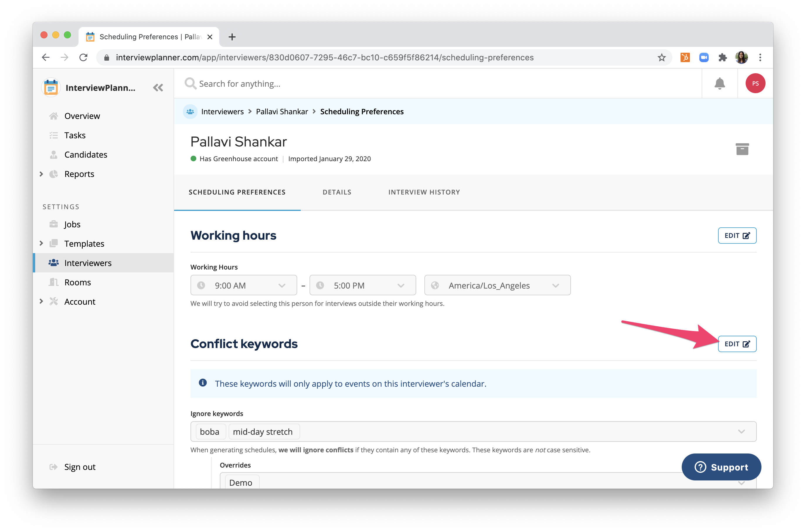Sign out of the app

(79, 467)
